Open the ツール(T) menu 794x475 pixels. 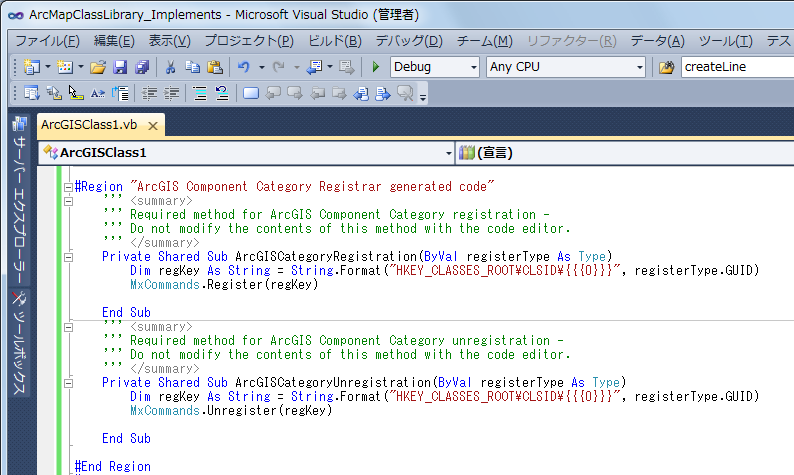tap(726, 41)
